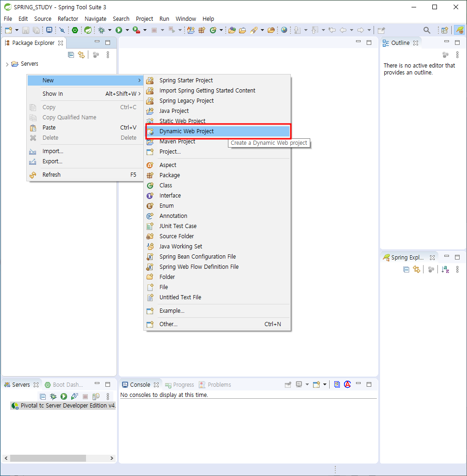Open the Display Selected Console dropdown arrow
467x476 pixels.
pyautogui.click(x=307, y=384)
